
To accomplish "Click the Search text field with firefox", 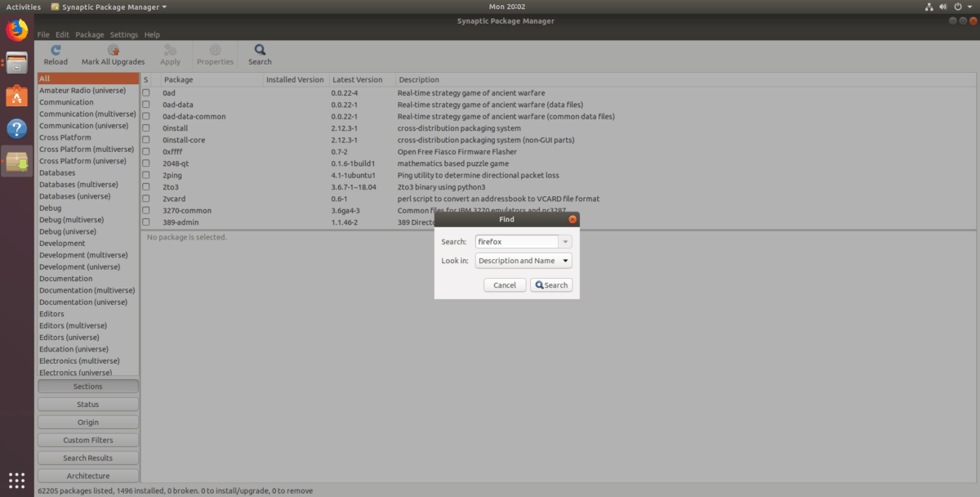I will point(517,242).
